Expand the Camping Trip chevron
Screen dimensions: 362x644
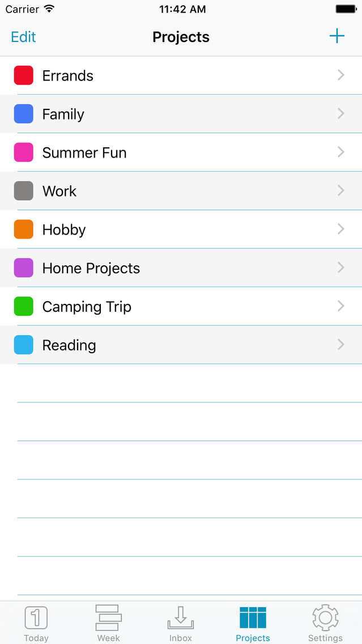tap(340, 306)
